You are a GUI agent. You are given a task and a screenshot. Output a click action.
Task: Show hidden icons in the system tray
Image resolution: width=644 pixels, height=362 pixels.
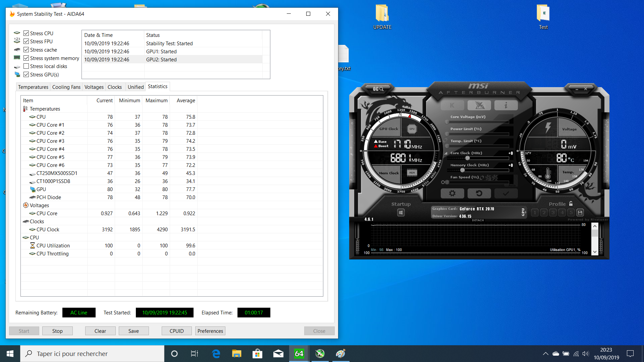click(546, 354)
